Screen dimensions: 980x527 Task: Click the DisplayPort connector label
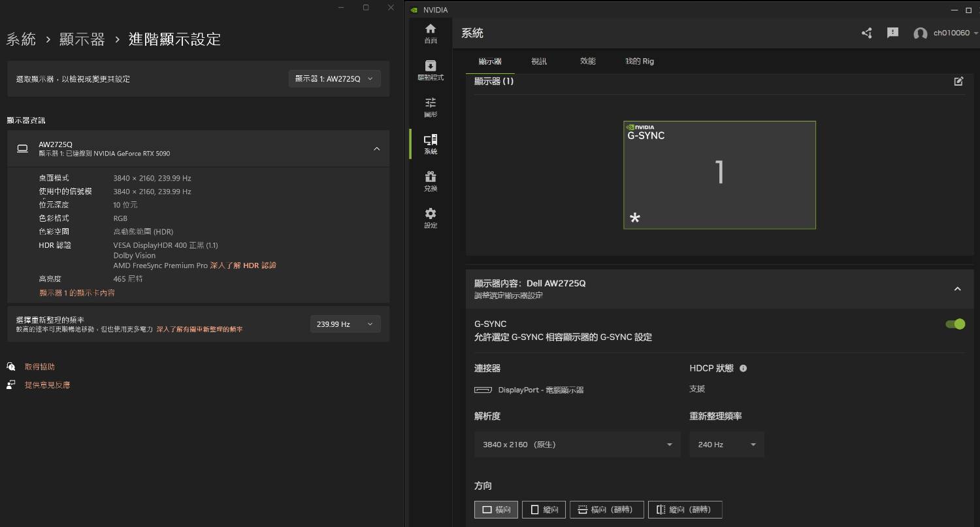coord(541,390)
